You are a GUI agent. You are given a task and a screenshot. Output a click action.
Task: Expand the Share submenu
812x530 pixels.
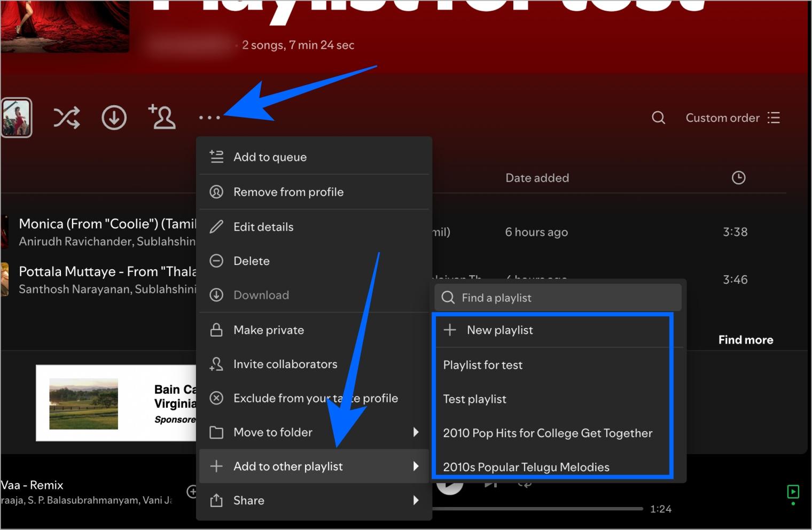tap(314, 501)
